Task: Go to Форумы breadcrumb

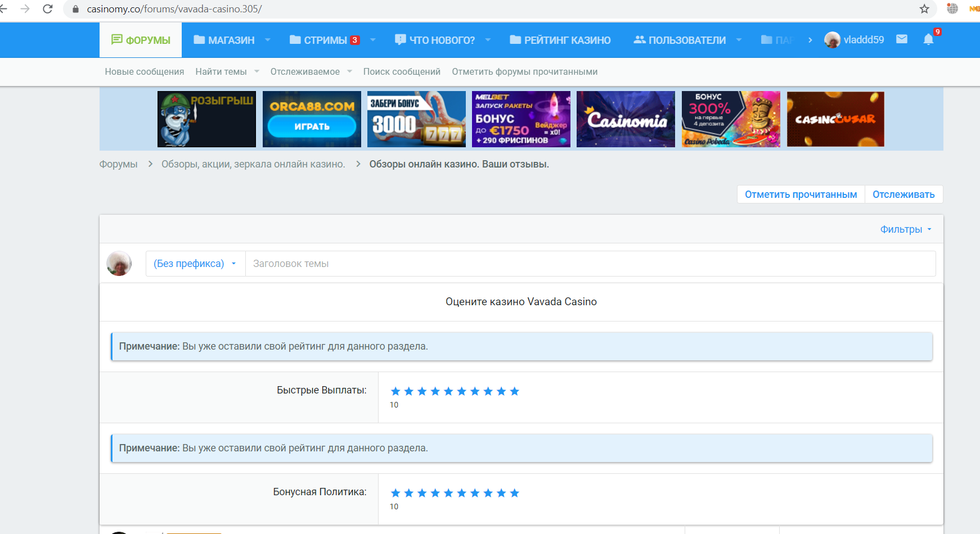Action: (x=118, y=164)
